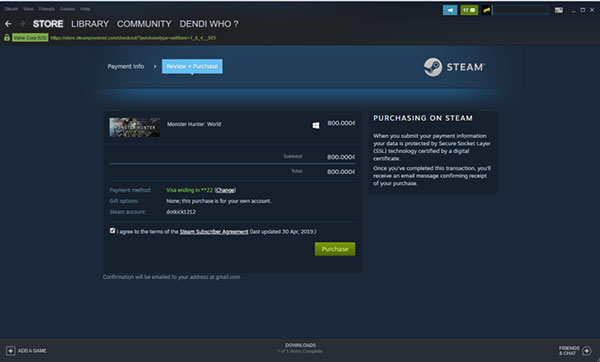Screen dimensions: 600x362
Task: Click the Valve Corp [US] certificate badge
Action: point(30,38)
